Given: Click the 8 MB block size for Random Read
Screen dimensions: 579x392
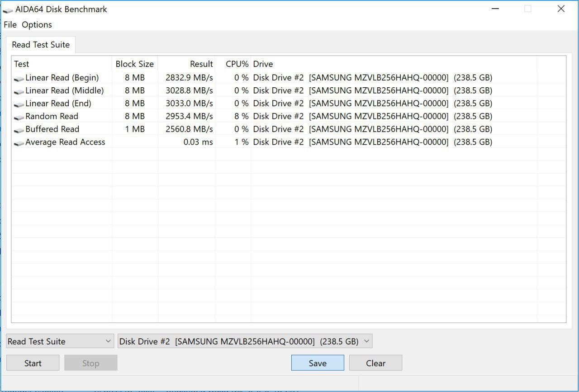Looking at the screenshot, I should click(x=135, y=116).
